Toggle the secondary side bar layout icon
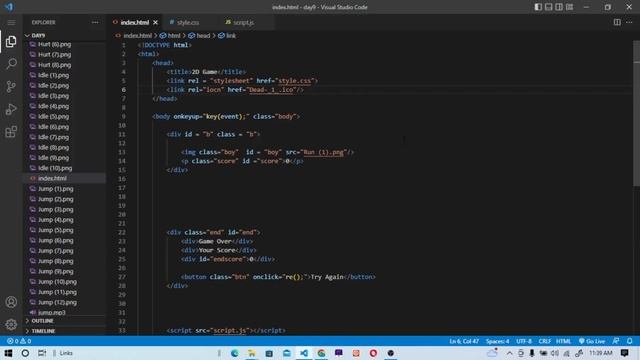The image size is (640, 360). point(559,7)
